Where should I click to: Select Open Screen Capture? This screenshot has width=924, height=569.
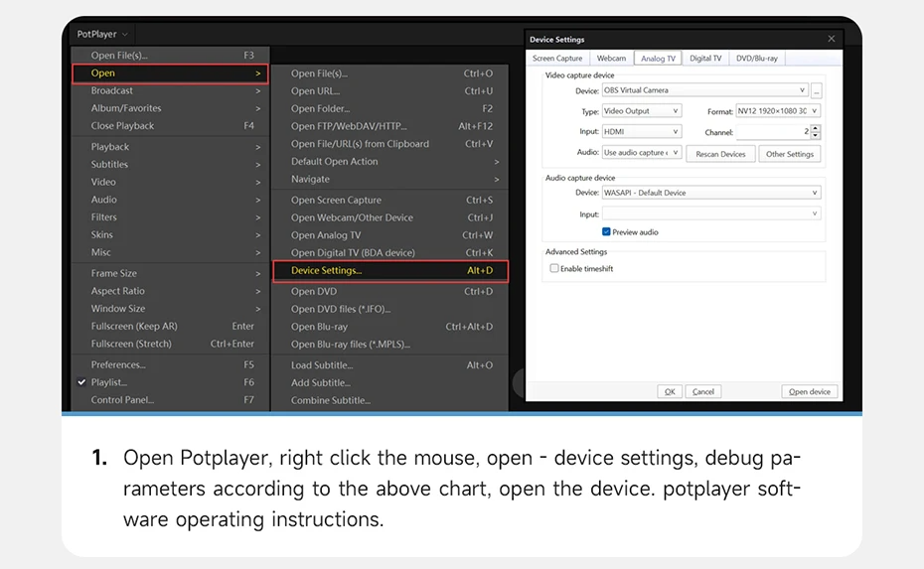pos(390,201)
